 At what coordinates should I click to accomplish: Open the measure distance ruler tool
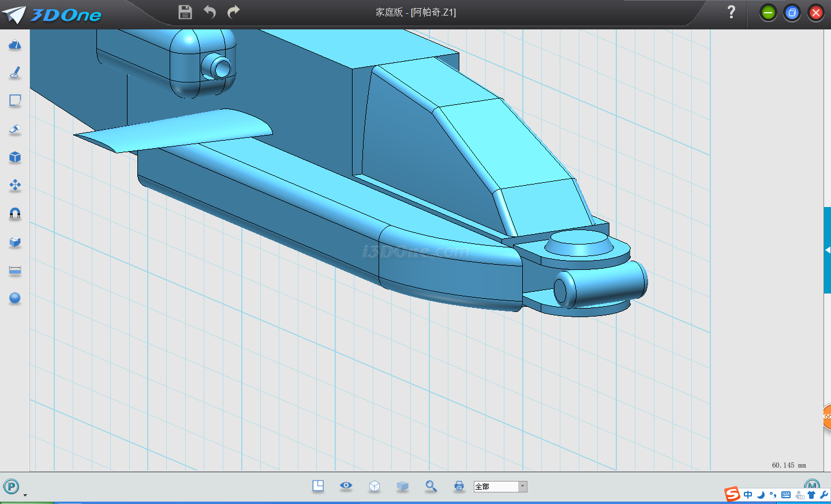(15, 270)
